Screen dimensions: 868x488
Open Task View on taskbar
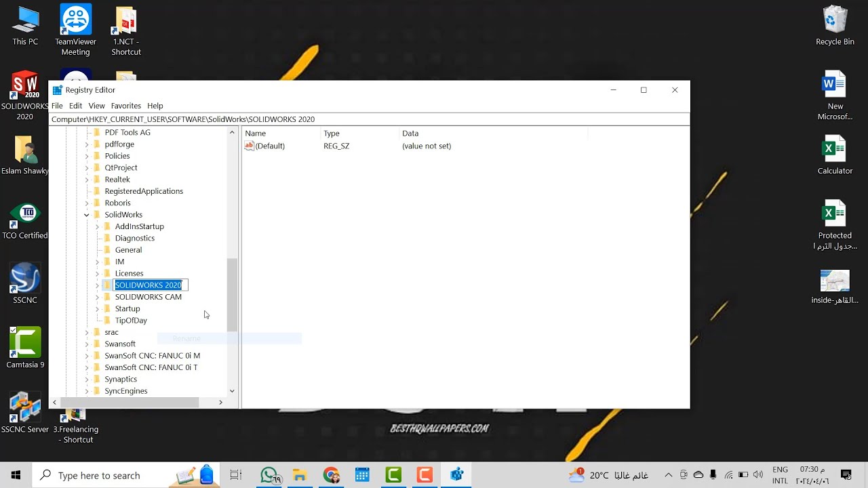pos(235,475)
